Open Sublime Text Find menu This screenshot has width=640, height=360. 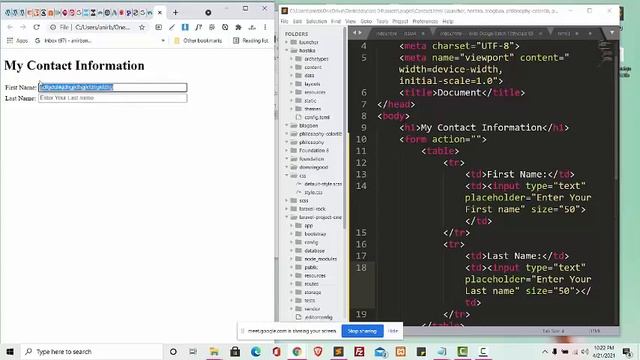[336, 21]
